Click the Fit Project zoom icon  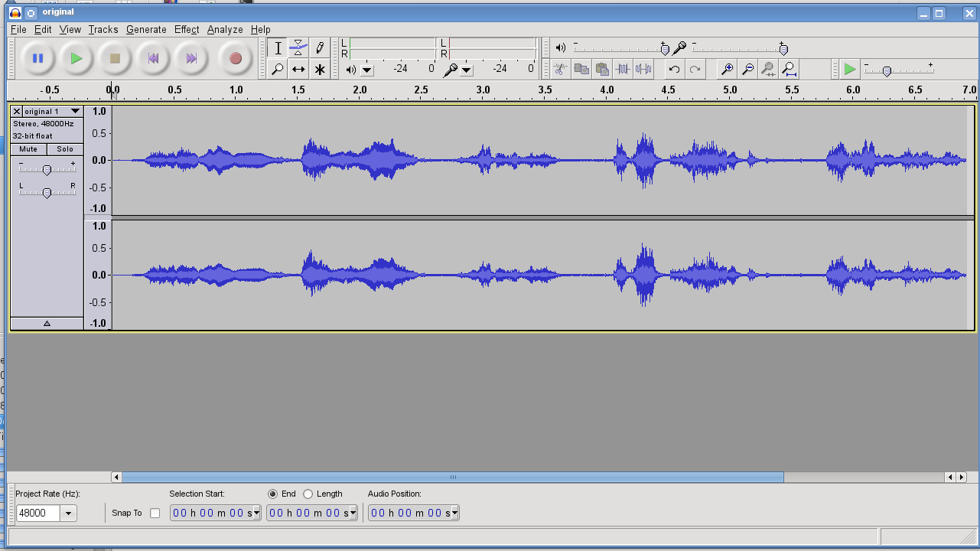(x=789, y=70)
